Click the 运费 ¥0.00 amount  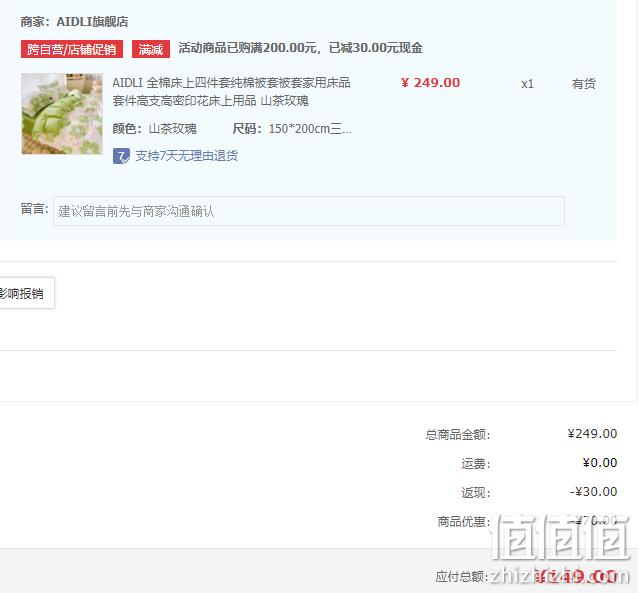[599, 463]
